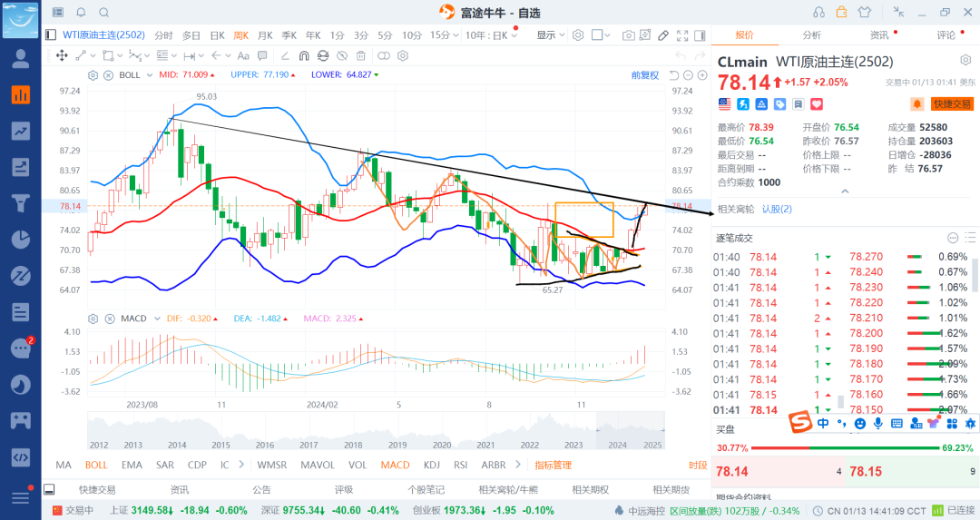Screen dimensions: 980x520
Task: Click the price alert bell icon
Action: pyautogui.click(x=916, y=104)
